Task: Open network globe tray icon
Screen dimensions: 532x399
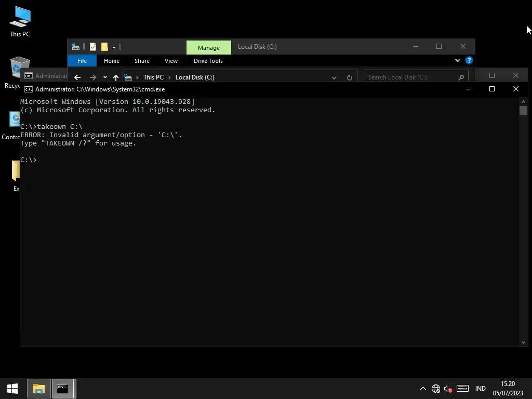Action: pyautogui.click(x=436, y=389)
